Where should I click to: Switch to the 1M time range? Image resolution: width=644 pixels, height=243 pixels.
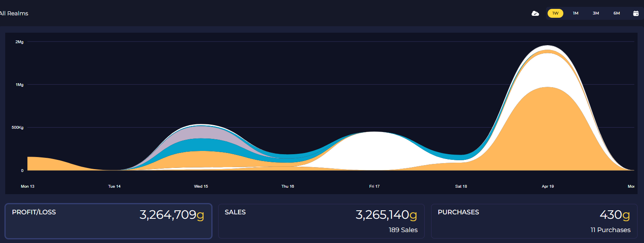tap(575, 13)
